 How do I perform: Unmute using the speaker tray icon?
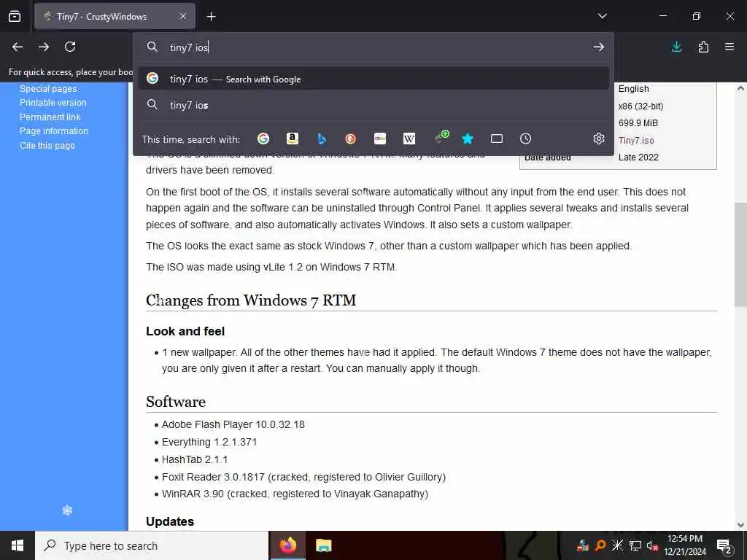point(651,545)
